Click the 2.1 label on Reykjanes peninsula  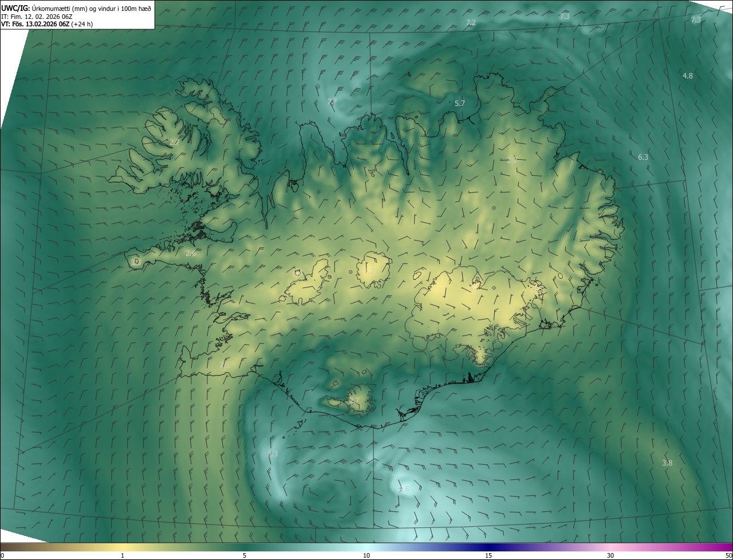(x=225, y=365)
